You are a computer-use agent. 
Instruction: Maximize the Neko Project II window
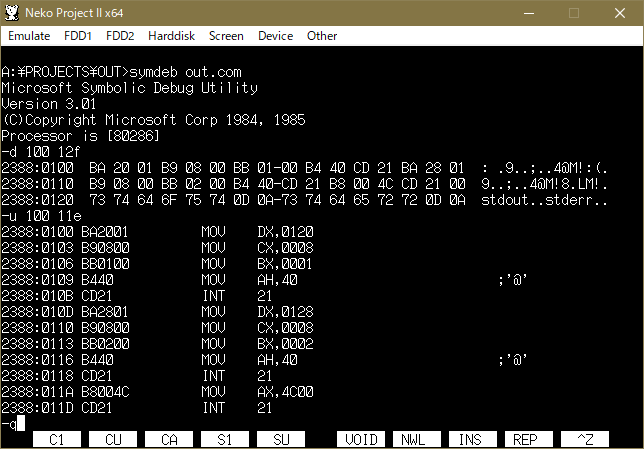574,13
